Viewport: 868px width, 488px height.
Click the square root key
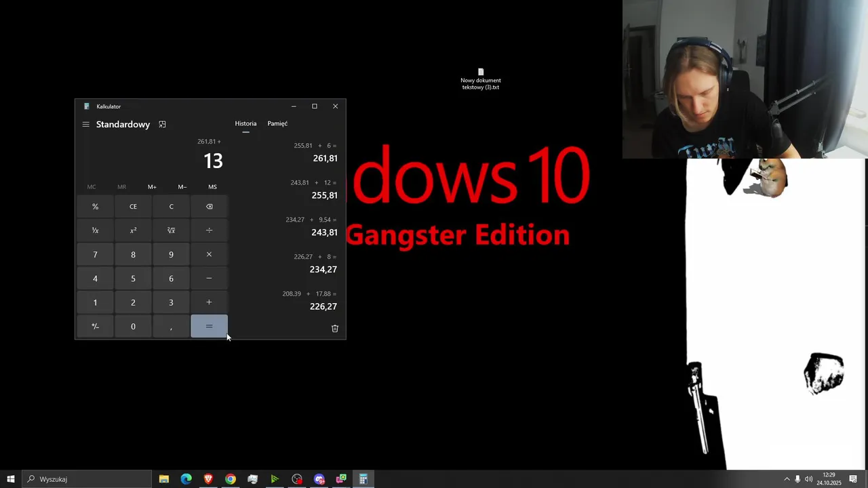(171, 230)
